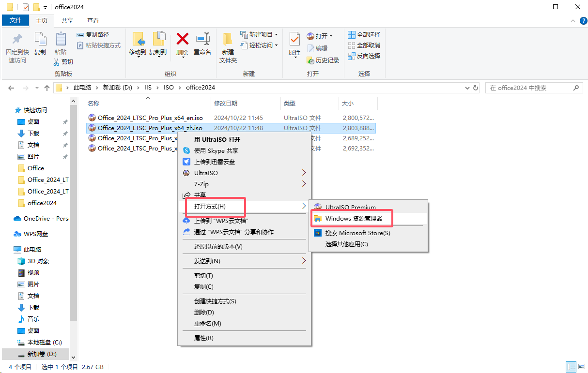Click 选择其他应用(C) option
Viewport: 588px width, 373px height.
346,244
